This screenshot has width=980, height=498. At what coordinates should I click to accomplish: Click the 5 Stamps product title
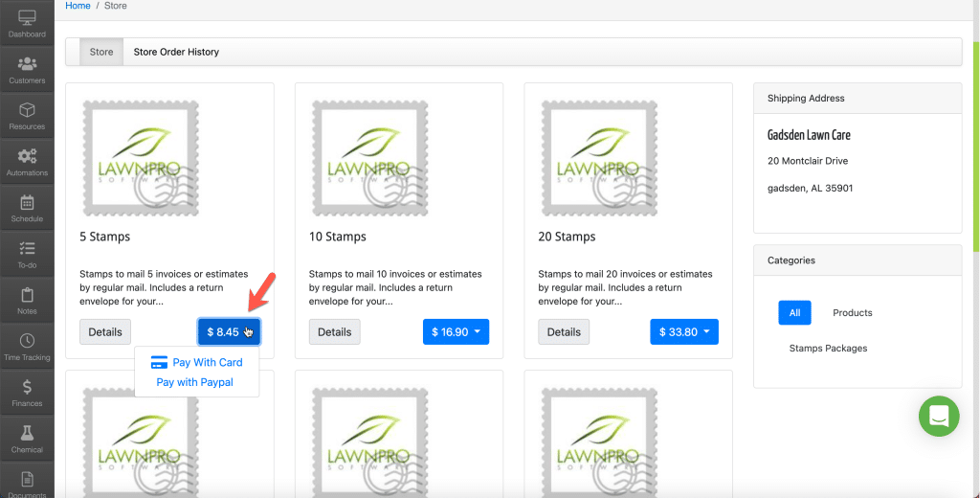[105, 238]
